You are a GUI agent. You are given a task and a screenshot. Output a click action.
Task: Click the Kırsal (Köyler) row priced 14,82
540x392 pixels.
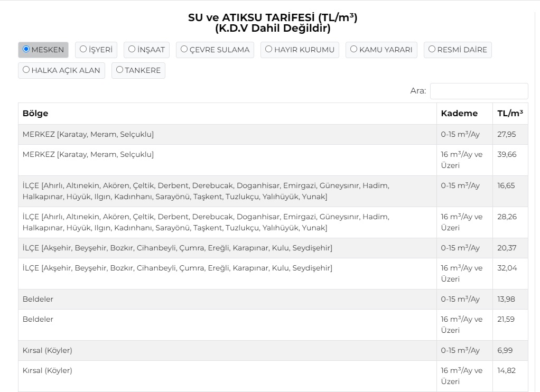(x=227, y=376)
